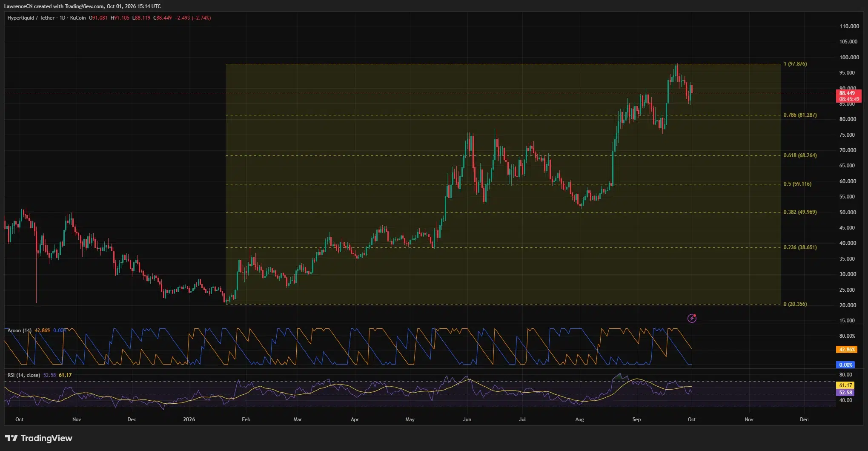Click the LawrenceCN created with TradingView.com header
868x451 pixels.
(83, 6)
